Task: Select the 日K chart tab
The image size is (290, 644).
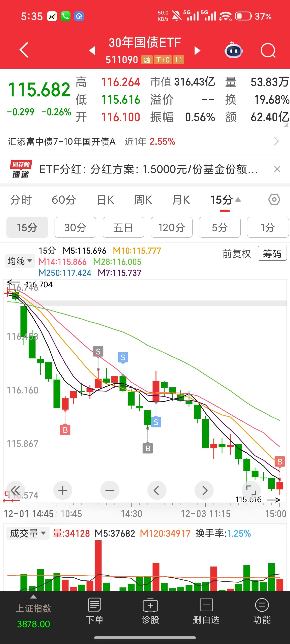Action: pos(105,200)
